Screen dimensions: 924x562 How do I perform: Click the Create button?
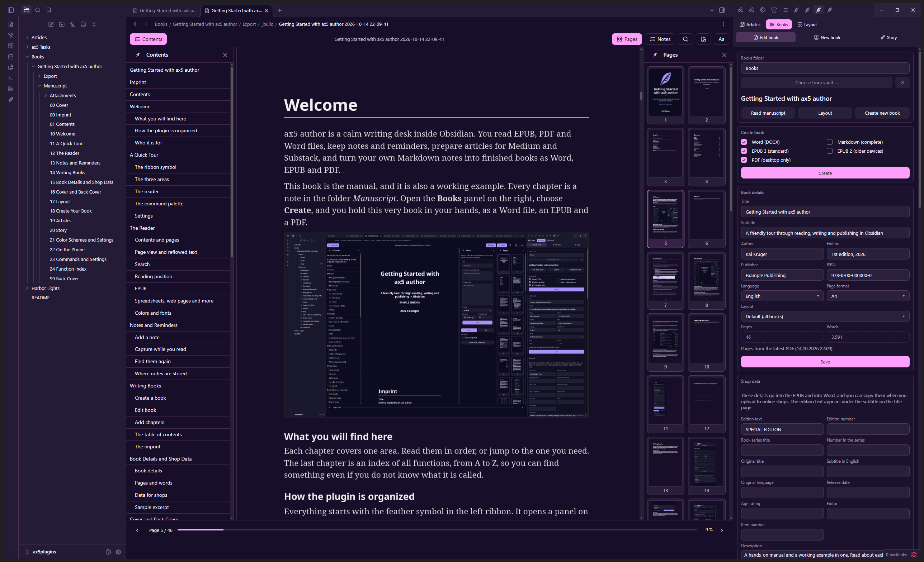click(x=825, y=173)
